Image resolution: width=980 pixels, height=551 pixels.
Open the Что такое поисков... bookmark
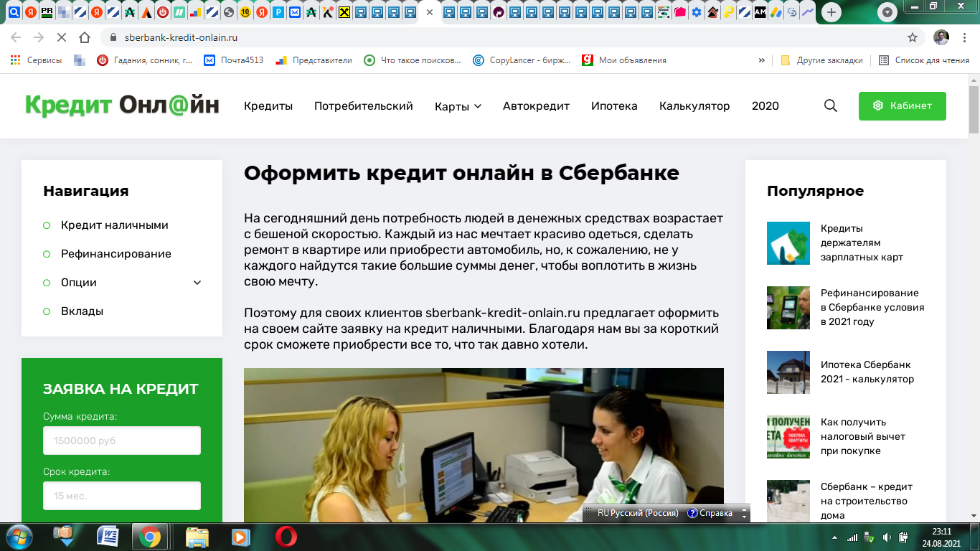[413, 60]
